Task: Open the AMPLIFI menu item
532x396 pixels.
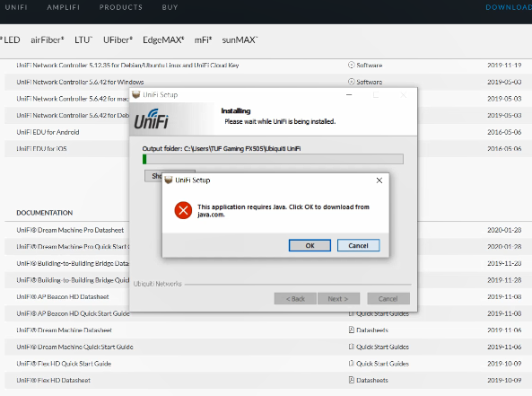Action: tap(63, 7)
